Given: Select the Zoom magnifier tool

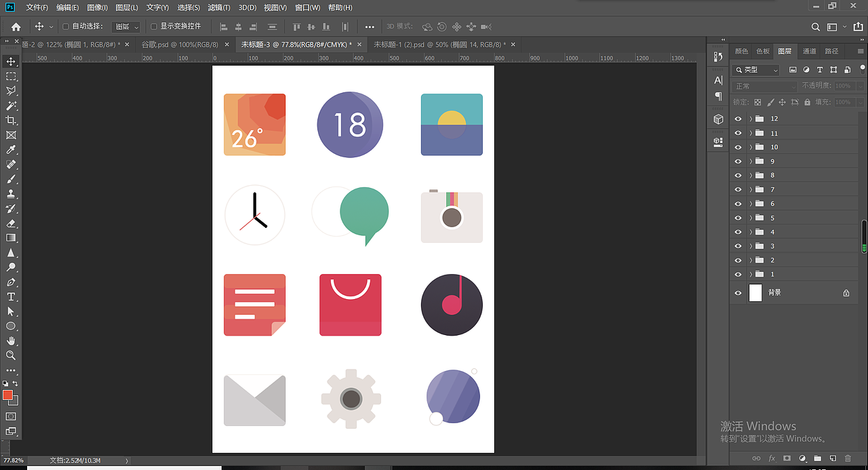Looking at the screenshot, I should pyautogui.click(x=11, y=355).
